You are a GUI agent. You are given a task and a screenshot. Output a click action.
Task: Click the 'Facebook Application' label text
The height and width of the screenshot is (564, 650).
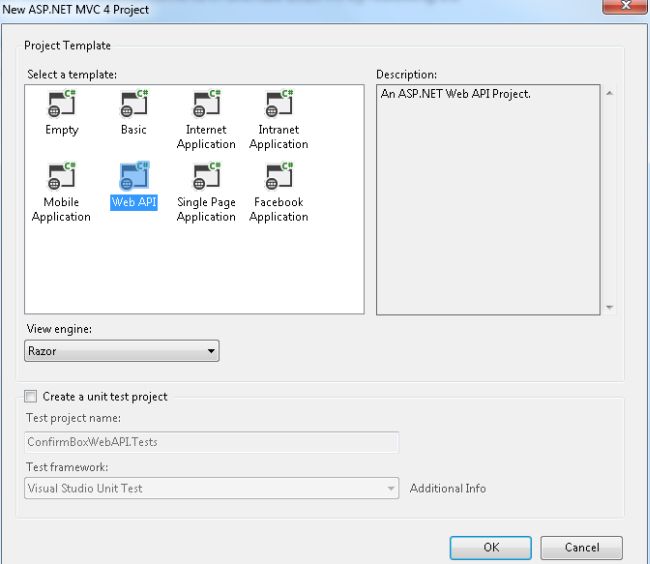point(279,209)
